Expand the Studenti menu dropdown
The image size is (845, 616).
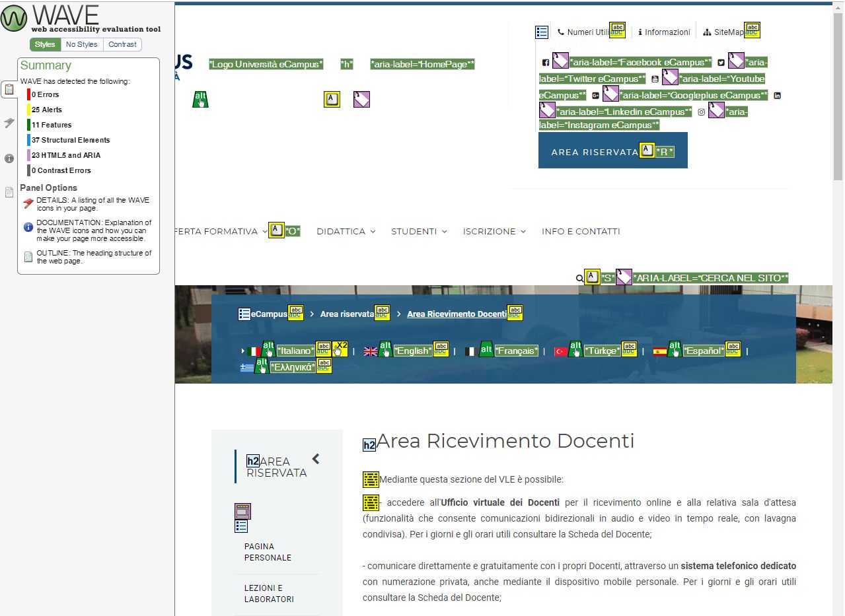(x=419, y=232)
